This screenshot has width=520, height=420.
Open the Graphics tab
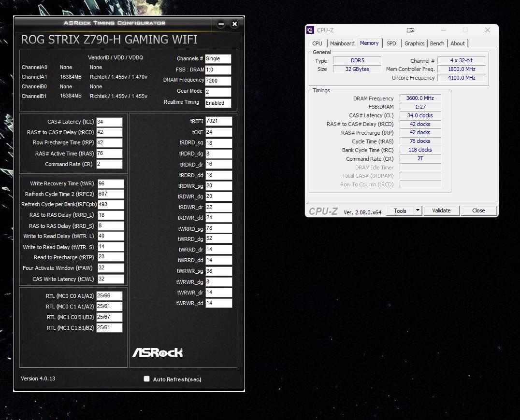(414, 43)
